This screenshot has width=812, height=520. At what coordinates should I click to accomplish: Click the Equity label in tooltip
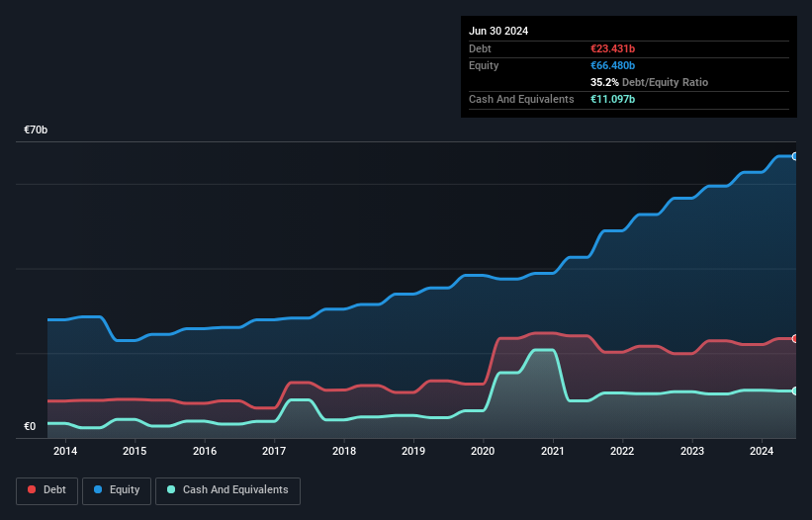[x=484, y=65]
